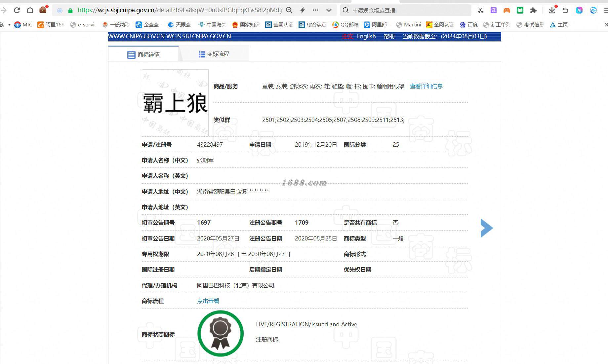
Task: Expand the address bar dropdown chevron
Action: point(329,10)
